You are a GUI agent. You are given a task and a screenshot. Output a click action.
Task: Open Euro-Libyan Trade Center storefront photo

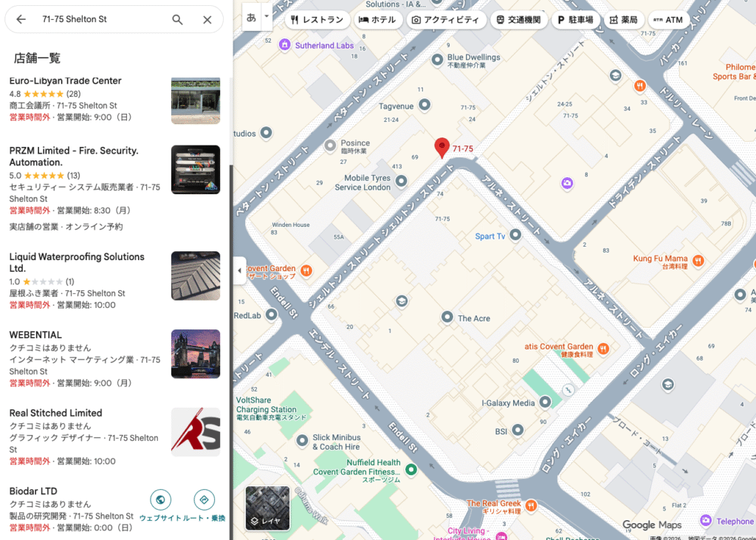pos(195,100)
